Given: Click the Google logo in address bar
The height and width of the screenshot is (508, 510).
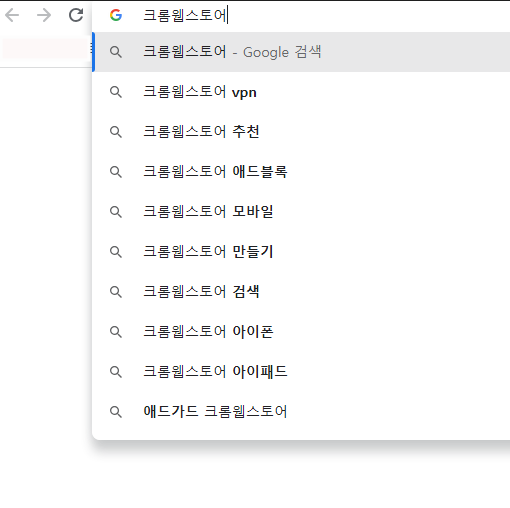Looking at the screenshot, I should click(x=116, y=15).
